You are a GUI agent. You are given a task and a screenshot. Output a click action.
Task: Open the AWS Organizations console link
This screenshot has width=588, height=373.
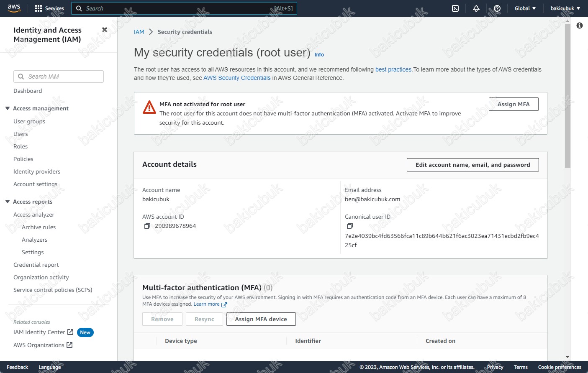(x=39, y=345)
